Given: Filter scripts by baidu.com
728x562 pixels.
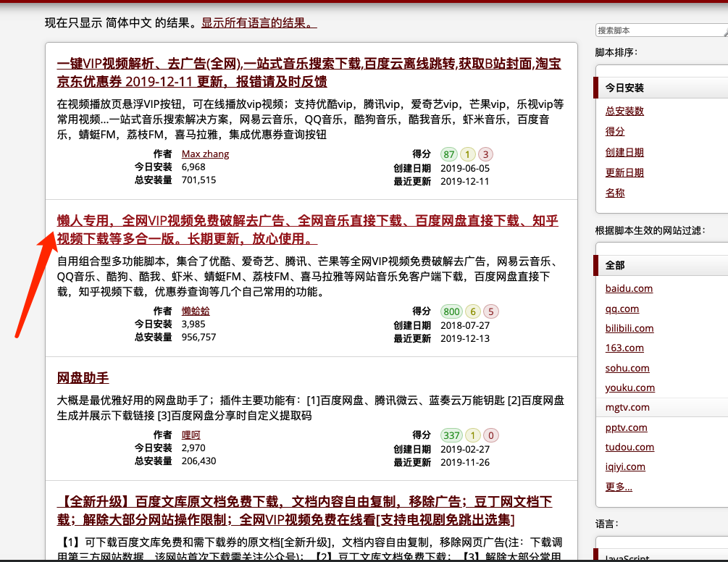Looking at the screenshot, I should point(629,289).
